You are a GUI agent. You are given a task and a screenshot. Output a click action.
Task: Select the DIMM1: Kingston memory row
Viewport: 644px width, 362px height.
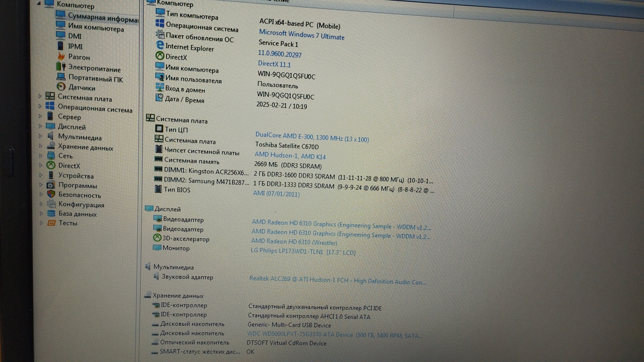pyautogui.click(x=293, y=175)
